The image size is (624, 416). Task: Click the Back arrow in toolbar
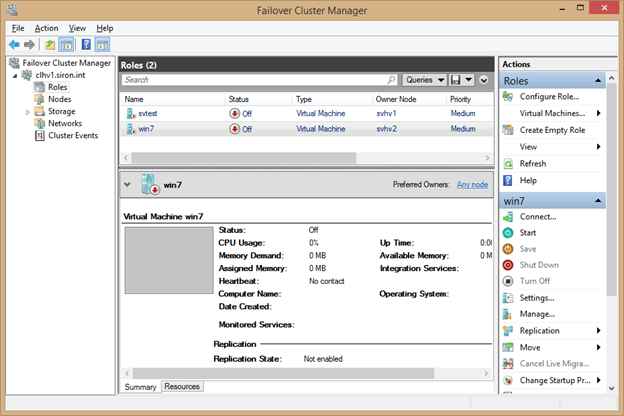[14, 44]
